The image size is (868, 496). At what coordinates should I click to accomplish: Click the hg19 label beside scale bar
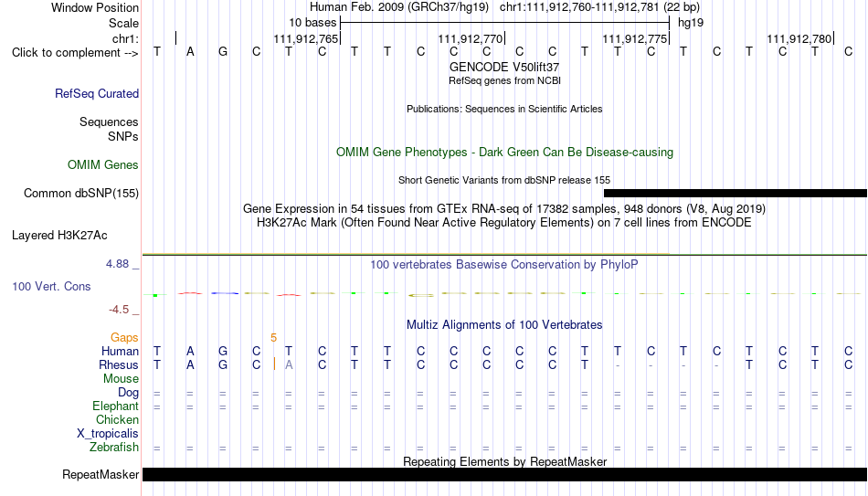pyautogui.click(x=691, y=23)
